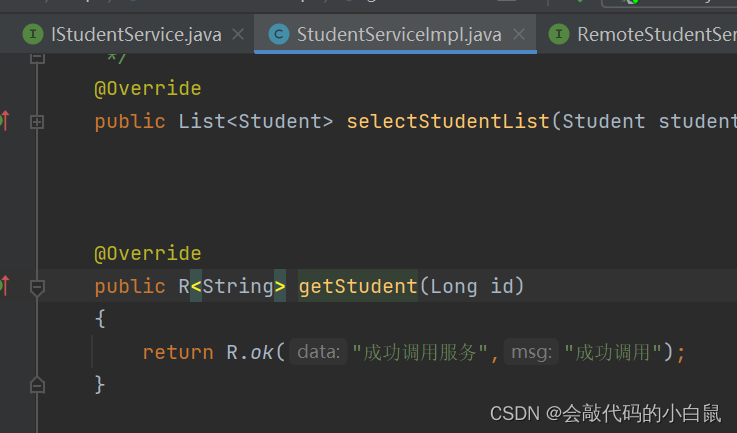The height and width of the screenshot is (433, 737).
Task: Click the interface icon on IStudentService.java tab
Action: click(x=36, y=35)
